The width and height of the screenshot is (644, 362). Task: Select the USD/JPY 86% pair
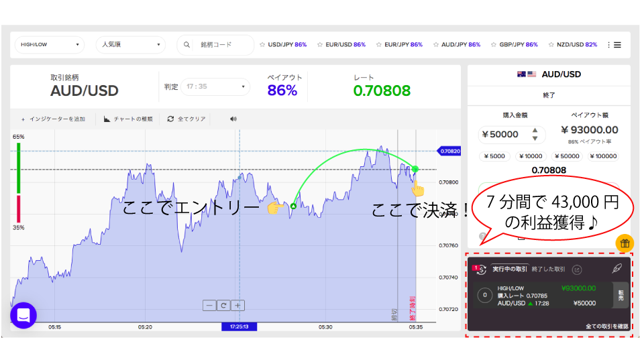tap(287, 45)
